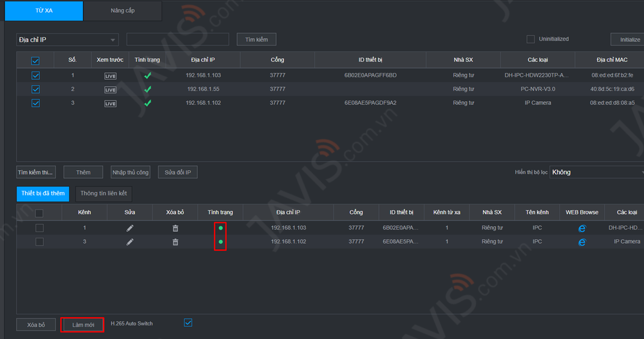The image size is (644, 339).
Task: Click the Thêm button
Action: coord(83,172)
